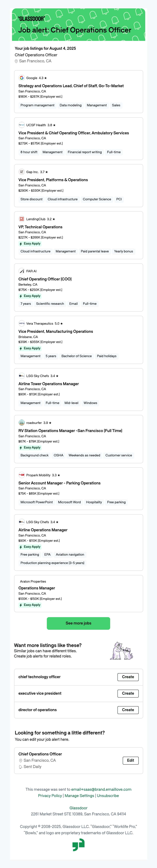Click the Propark Mobility logo
Screen dimensions: 157x868
pyautogui.click(x=22, y=475)
